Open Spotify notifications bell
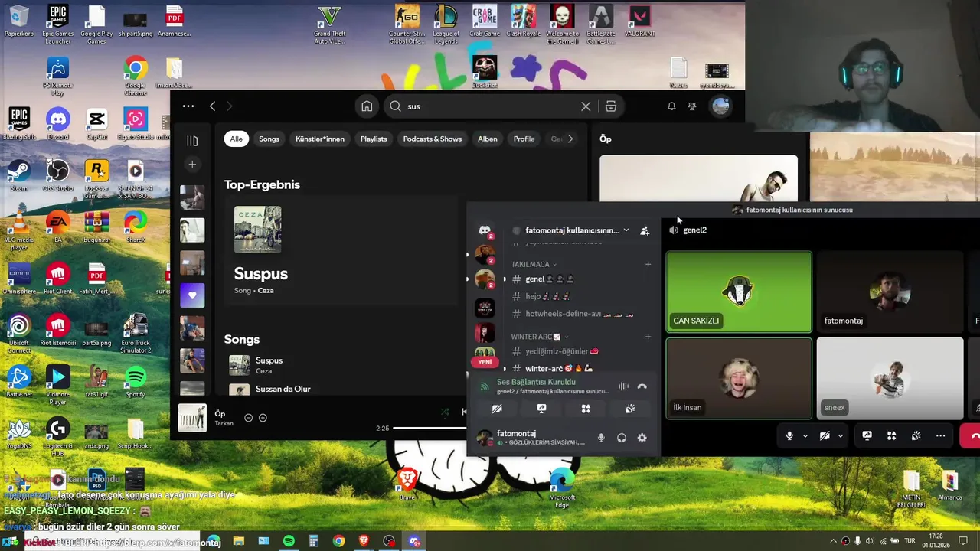Screen dimensions: 980x551 [671, 106]
